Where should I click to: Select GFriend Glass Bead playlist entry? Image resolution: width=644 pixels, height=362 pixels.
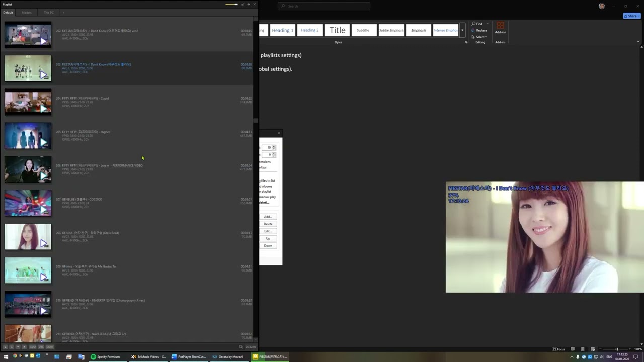click(127, 236)
